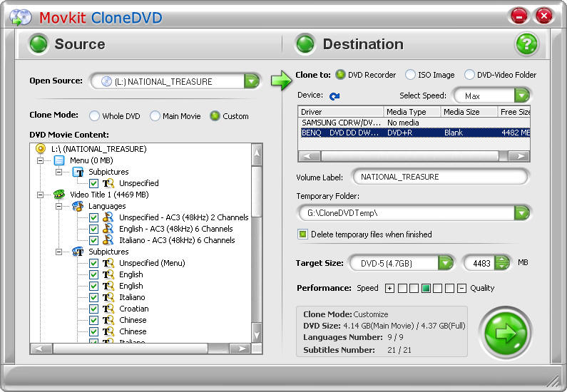
Task: Click the Speed plus performance button
Action: click(x=389, y=289)
